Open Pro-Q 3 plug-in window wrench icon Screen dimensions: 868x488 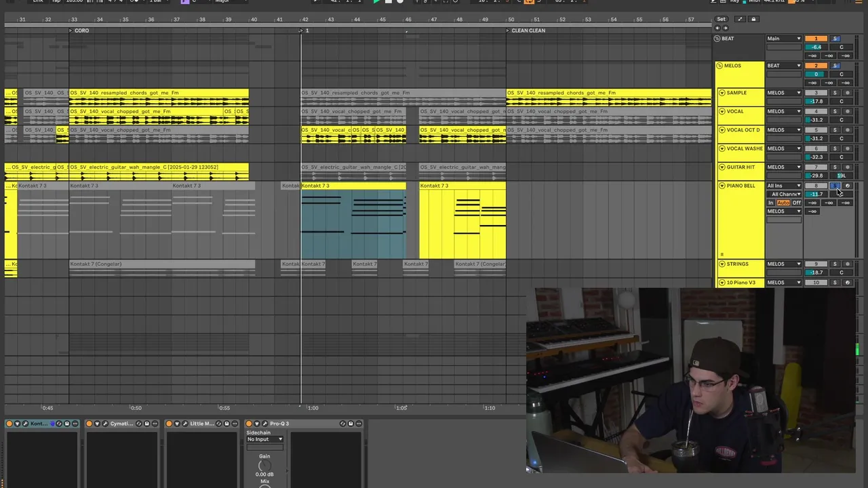pyautogui.click(x=265, y=424)
